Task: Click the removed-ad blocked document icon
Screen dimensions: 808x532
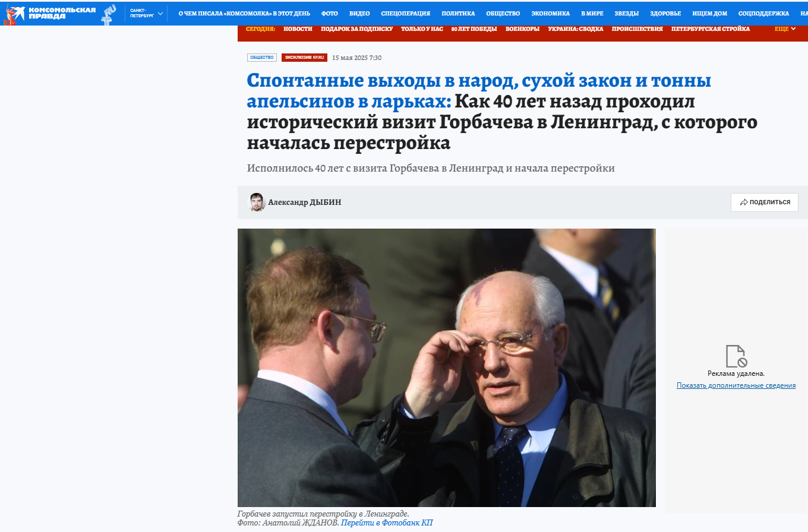Action: 736,356
